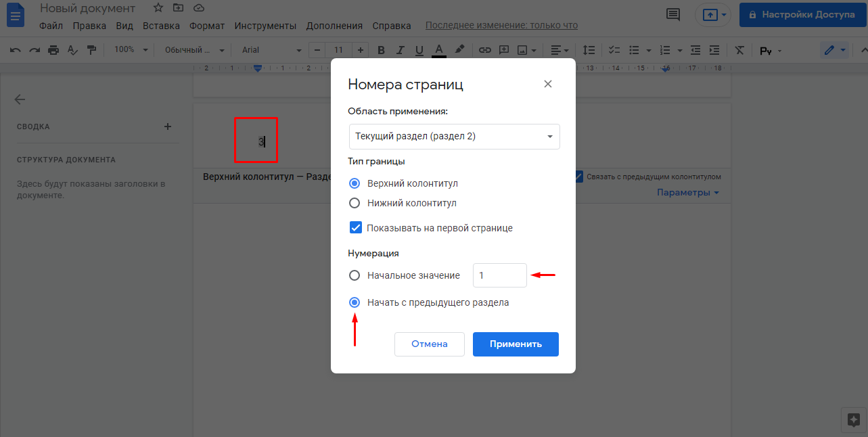Viewport: 868px width, 437px height.
Task: Toggle bold text formatting
Action: point(381,50)
